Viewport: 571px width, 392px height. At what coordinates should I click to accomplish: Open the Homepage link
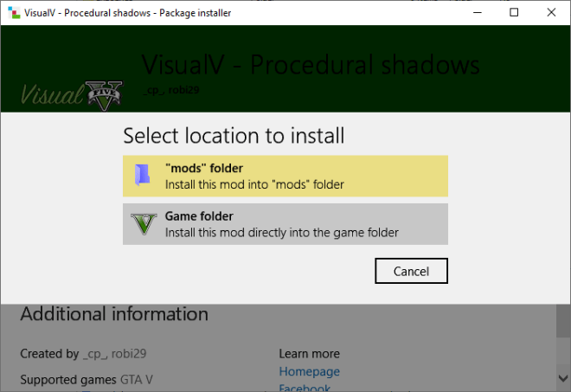coord(309,371)
